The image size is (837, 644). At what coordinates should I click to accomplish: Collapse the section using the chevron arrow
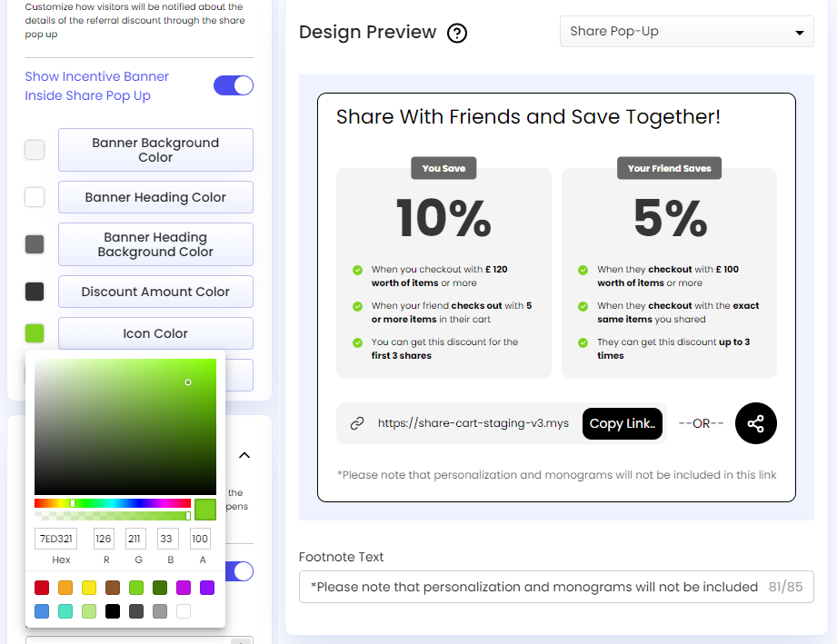[x=244, y=455]
